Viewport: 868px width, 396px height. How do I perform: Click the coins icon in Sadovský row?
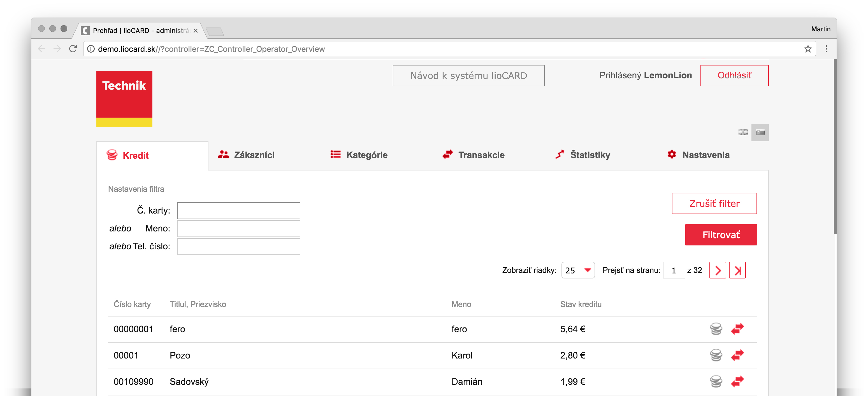tap(716, 381)
